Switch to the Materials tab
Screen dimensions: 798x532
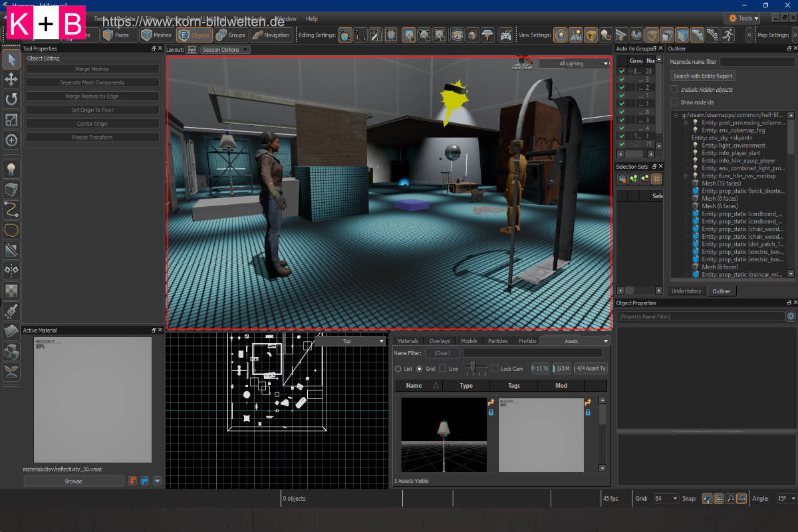[x=408, y=341]
